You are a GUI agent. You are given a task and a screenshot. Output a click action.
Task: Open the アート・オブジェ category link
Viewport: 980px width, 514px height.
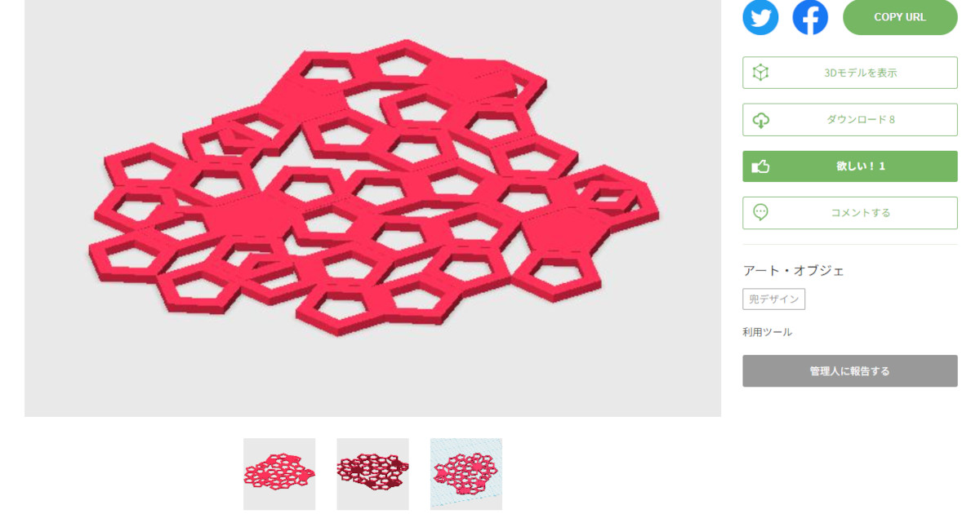pos(793,271)
